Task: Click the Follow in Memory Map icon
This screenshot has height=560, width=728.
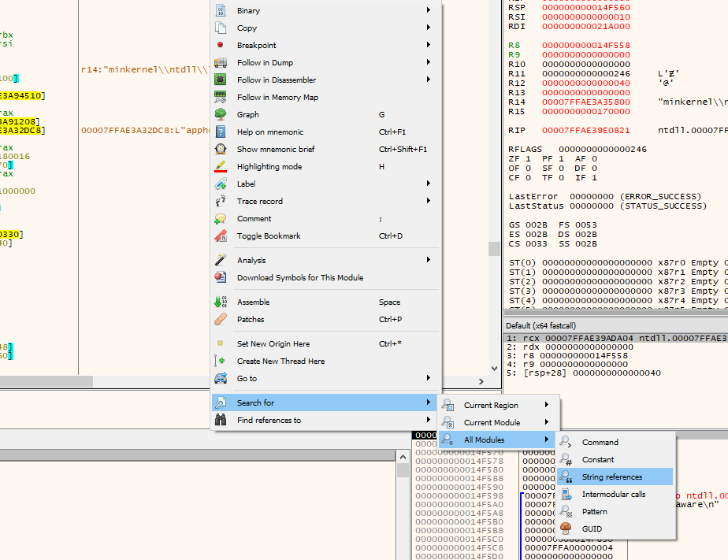Action: pyautogui.click(x=221, y=97)
